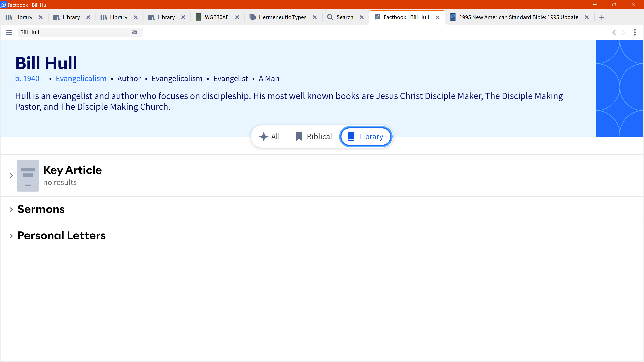The image size is (644, 362).
Task: Click the Author tag
Action: [129, 78]
